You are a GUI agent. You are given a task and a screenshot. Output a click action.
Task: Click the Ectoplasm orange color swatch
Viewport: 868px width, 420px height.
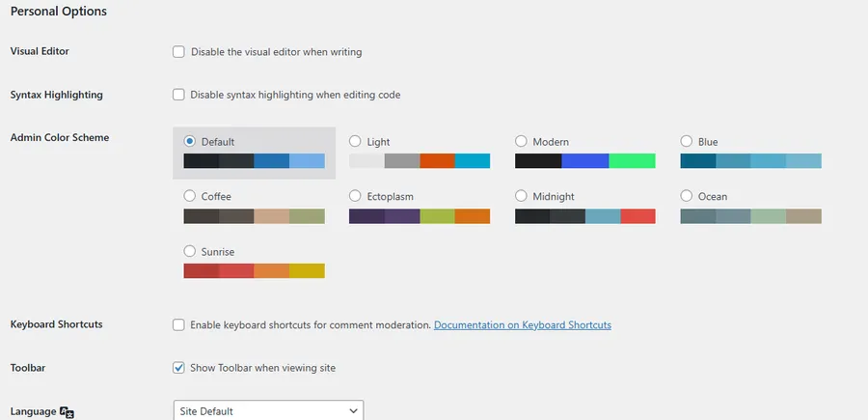(472, 216)
